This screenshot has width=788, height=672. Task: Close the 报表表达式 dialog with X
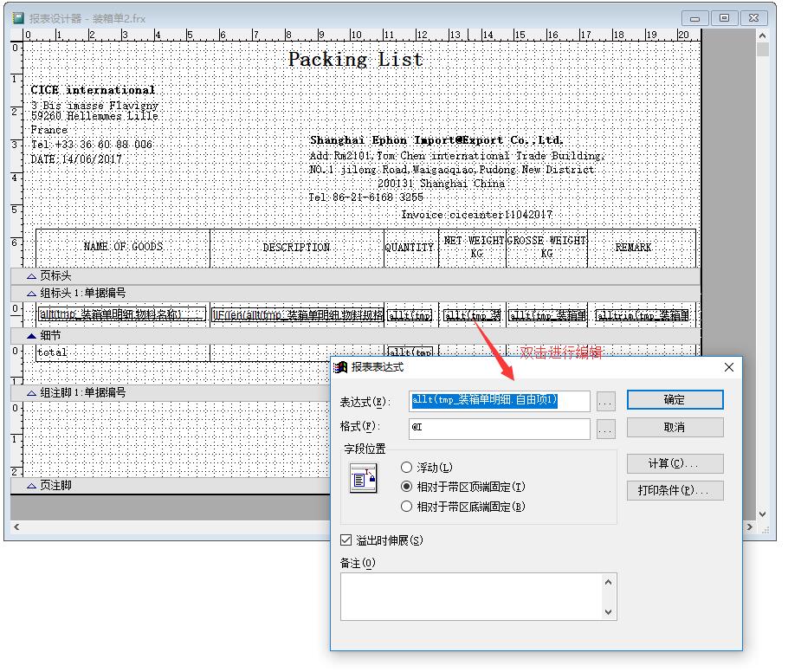tap(728, 367)
